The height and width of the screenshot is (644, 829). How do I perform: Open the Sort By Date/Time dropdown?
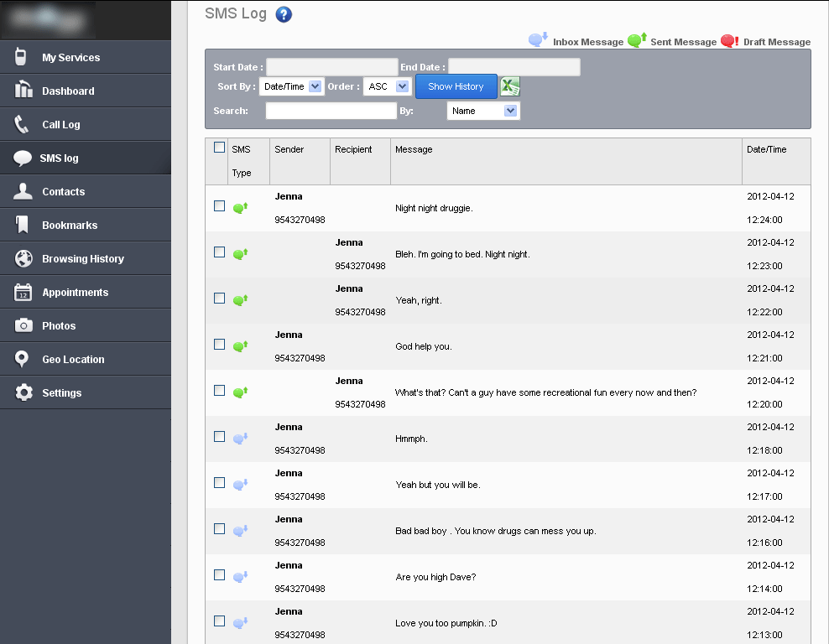click(x=291, y=86)
